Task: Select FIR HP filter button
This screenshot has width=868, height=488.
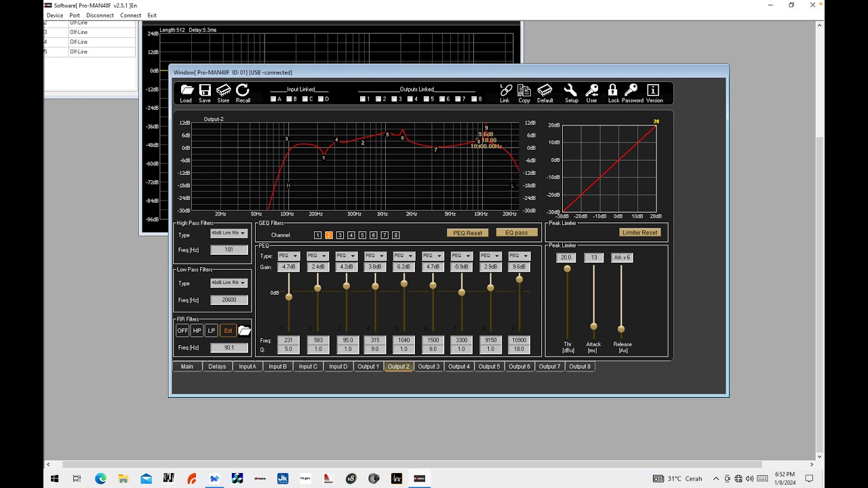Action: pos(197,331)
